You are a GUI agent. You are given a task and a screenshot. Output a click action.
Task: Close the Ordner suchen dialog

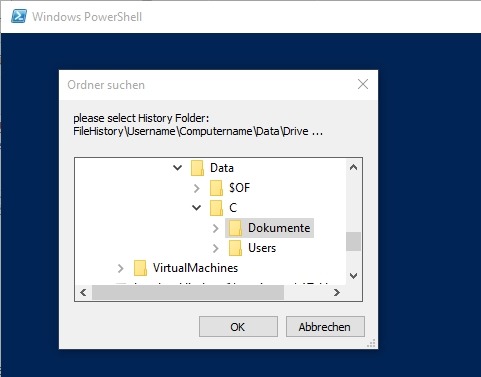click(x=363, y=84)
